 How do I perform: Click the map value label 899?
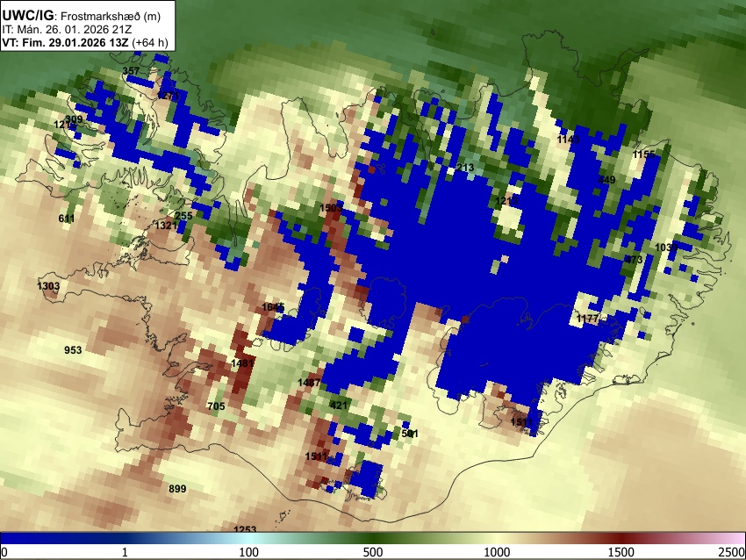[x=177, y=489]
